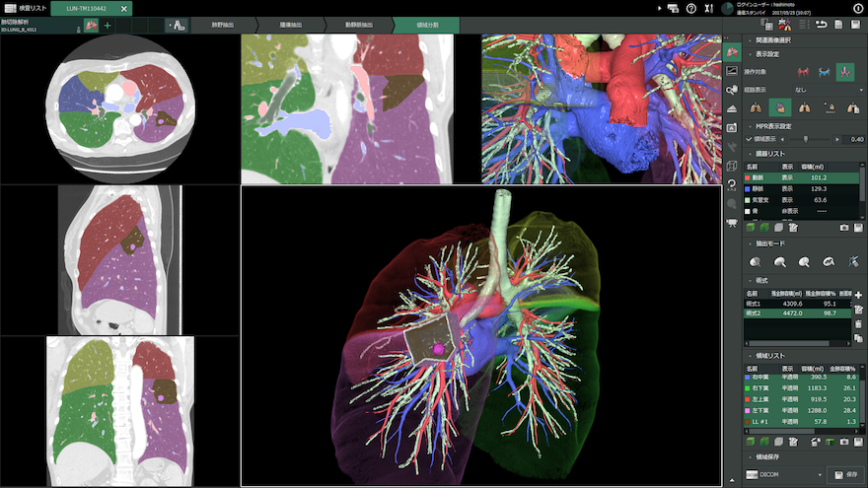
Task: Click the 保存 save button
Action: (845, 474)
